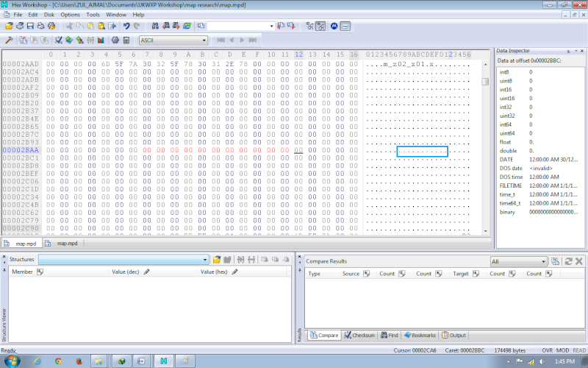
Task: Toggle READ read-only indicator in status bar
Action: pos(579,350)
